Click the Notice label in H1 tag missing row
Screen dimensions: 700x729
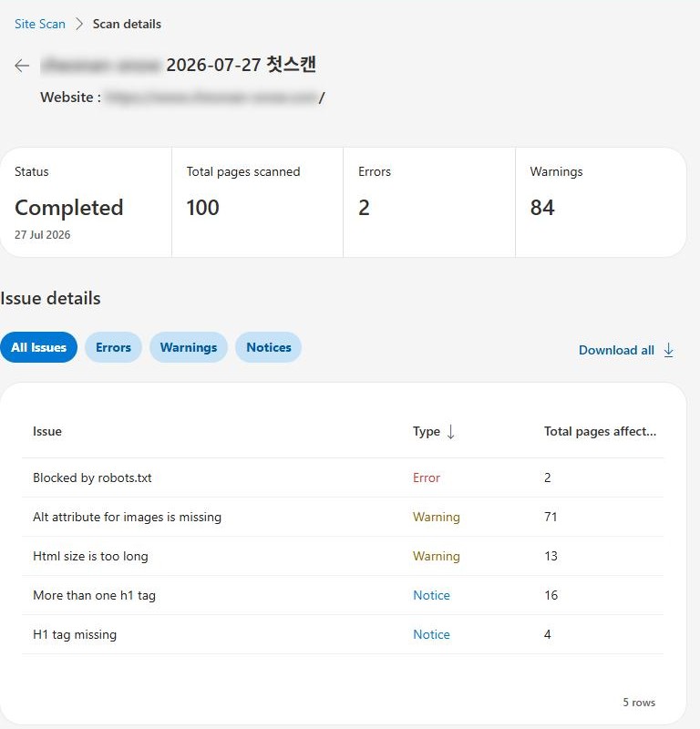pos(431,634)
